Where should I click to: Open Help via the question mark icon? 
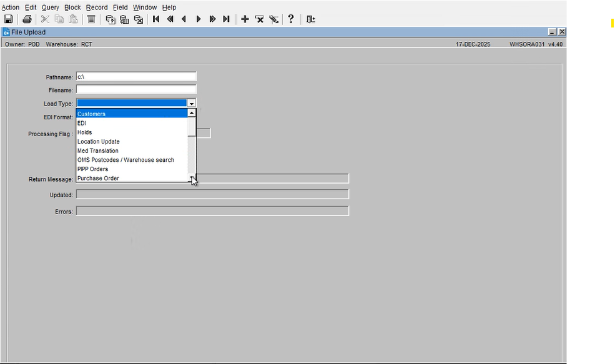pos(290,19)
